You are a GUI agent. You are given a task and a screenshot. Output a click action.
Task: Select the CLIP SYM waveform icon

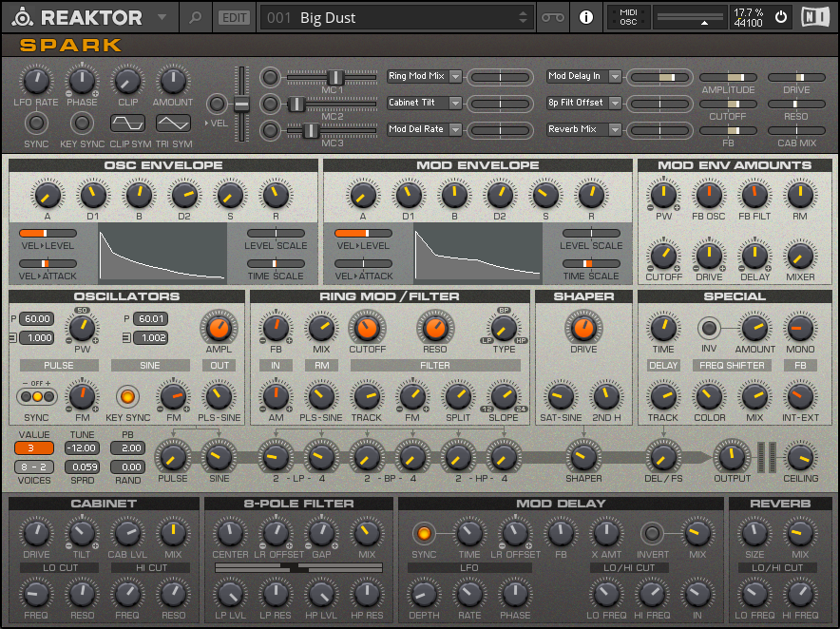pos(127,123)
